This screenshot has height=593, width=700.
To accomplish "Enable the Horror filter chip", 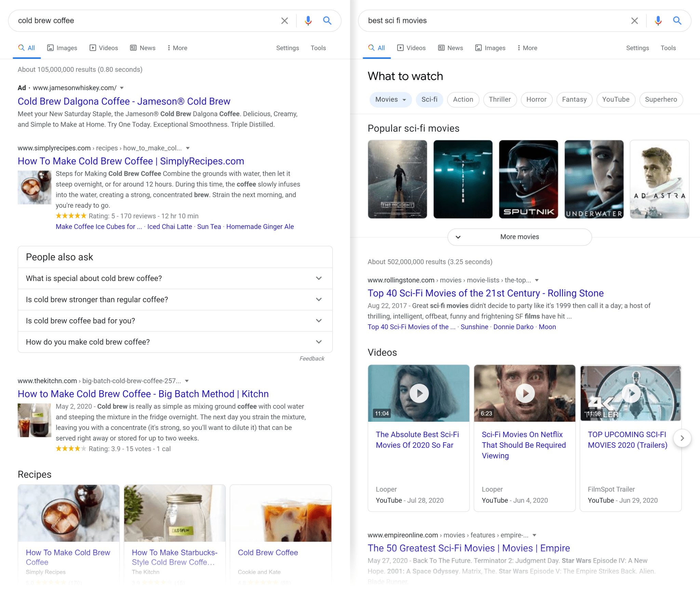I will [x=536, y=99].
